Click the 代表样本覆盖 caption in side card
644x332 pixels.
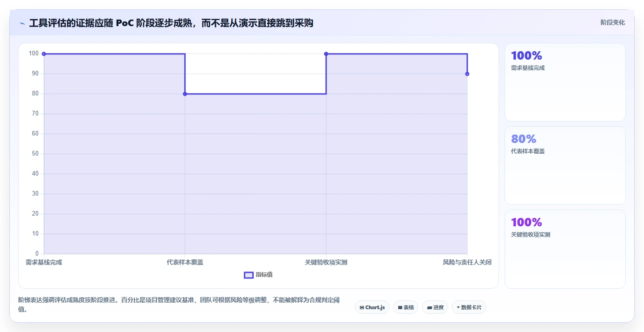coord(528,151)
